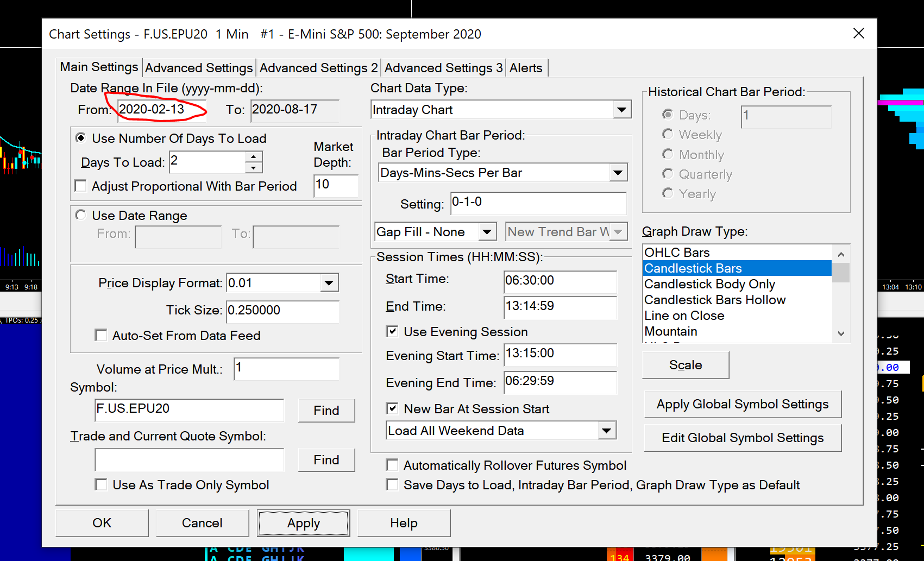Click the bar period Setting field
Screen dimensions: 924x561
[538, 203]
